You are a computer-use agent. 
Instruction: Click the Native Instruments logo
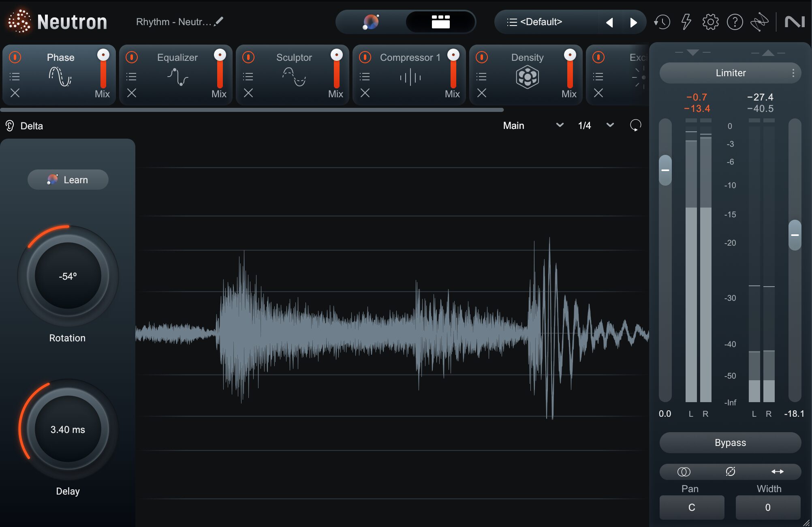click(x=794, y=22)
